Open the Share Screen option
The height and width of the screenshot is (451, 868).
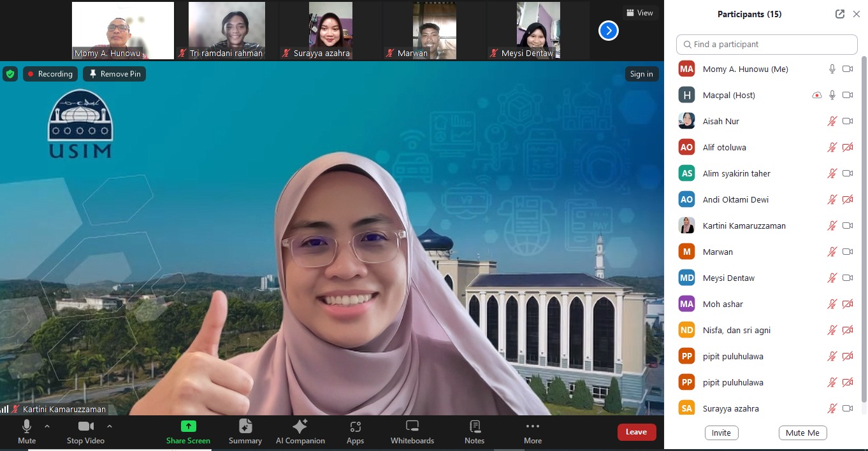point(188,431)
